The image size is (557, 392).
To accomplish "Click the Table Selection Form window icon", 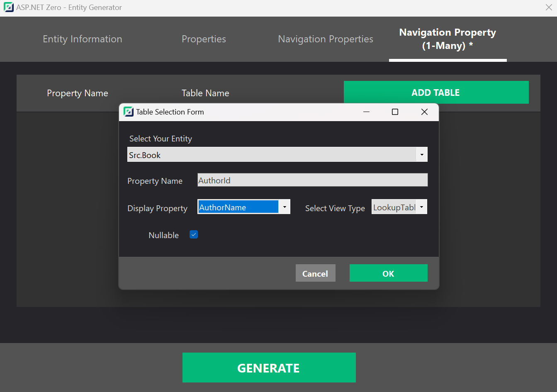I will point(129,112).
